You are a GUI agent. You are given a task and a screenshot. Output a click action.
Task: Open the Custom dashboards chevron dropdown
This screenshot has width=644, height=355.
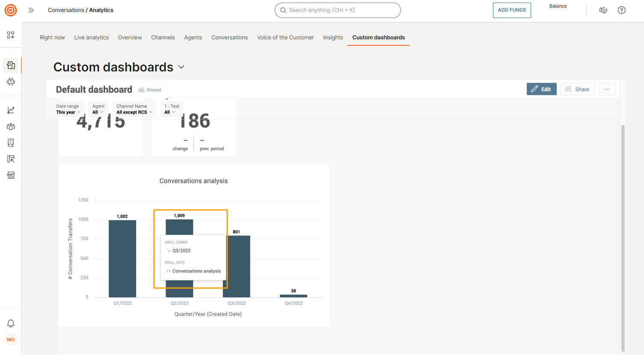tap(181, 67)
